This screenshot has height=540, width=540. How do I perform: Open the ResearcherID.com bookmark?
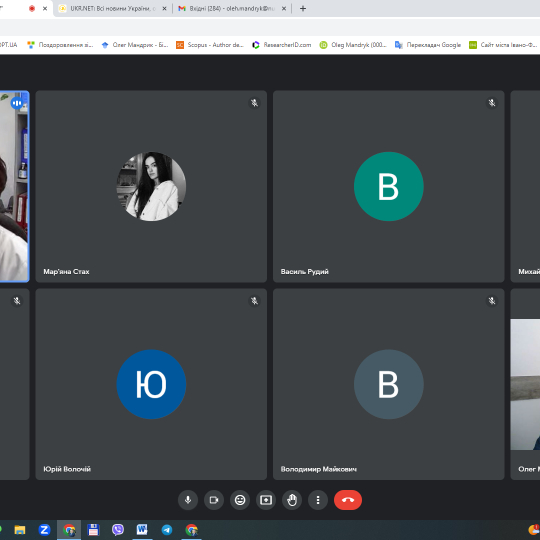(281, 45)
